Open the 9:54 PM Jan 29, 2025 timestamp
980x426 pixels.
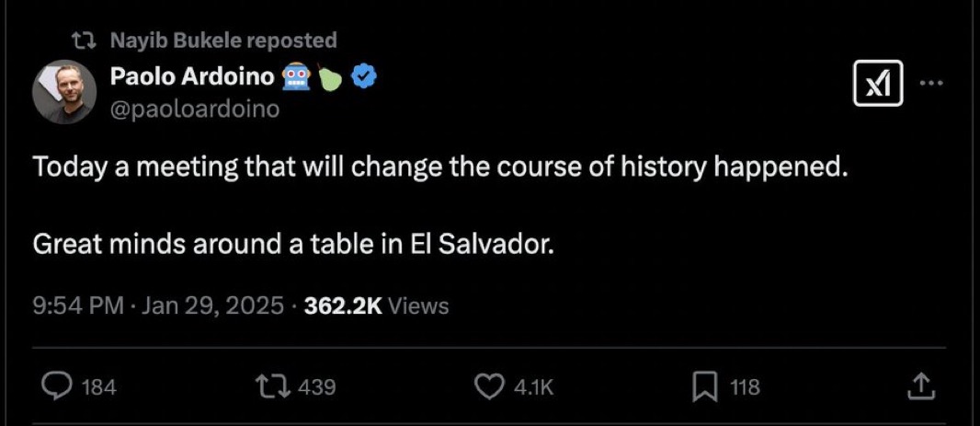pyautogui.click(x=158, y=305)
